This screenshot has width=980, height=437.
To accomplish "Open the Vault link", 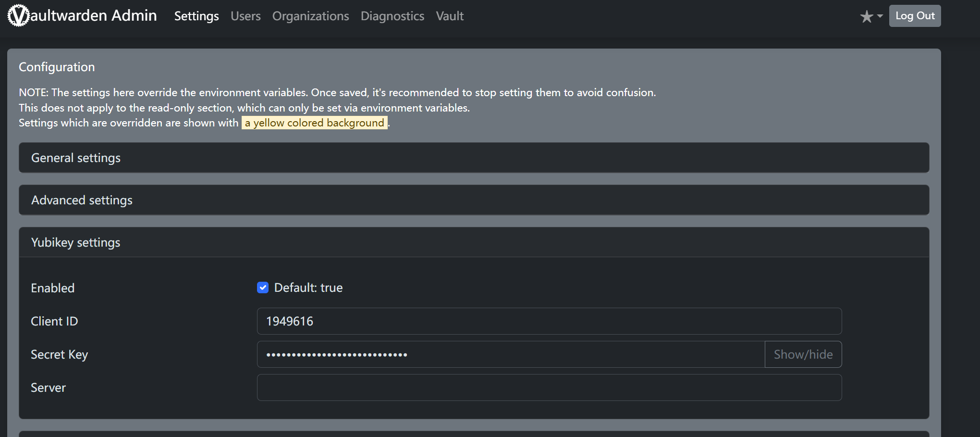I will (450, 16).
